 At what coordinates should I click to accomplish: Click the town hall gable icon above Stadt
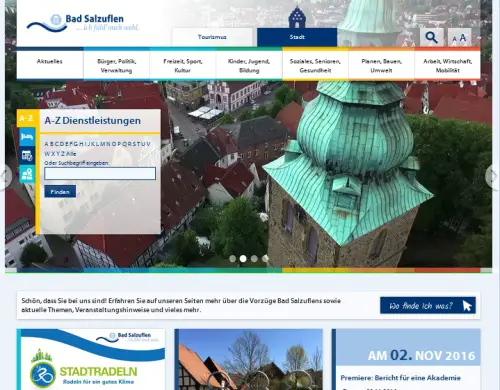pos(297,17)
